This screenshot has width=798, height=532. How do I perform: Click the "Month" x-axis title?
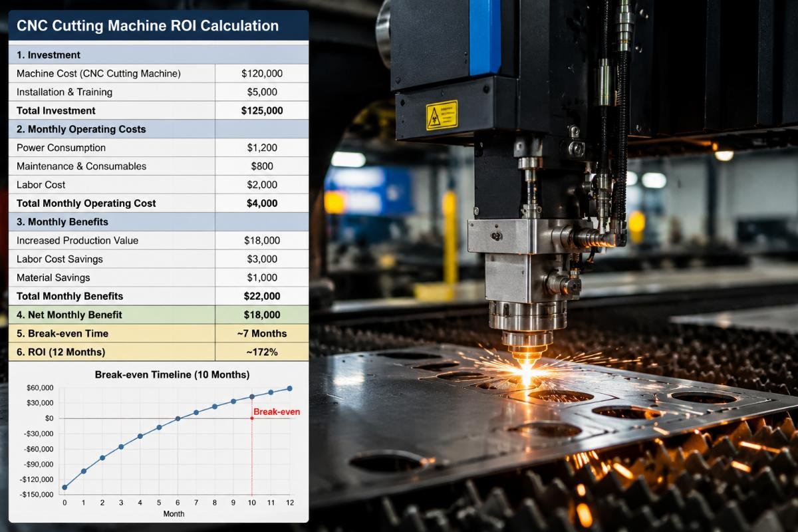(x=174, y=514)
